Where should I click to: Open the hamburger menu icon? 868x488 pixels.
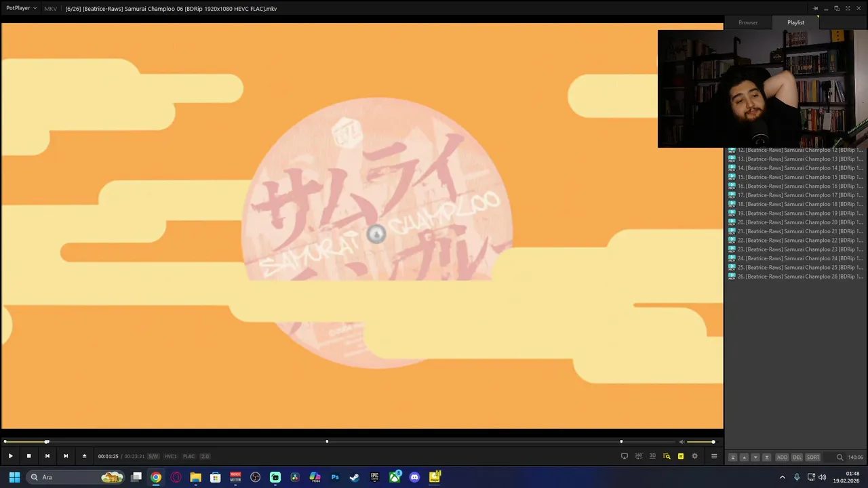(x=714, y=456)
